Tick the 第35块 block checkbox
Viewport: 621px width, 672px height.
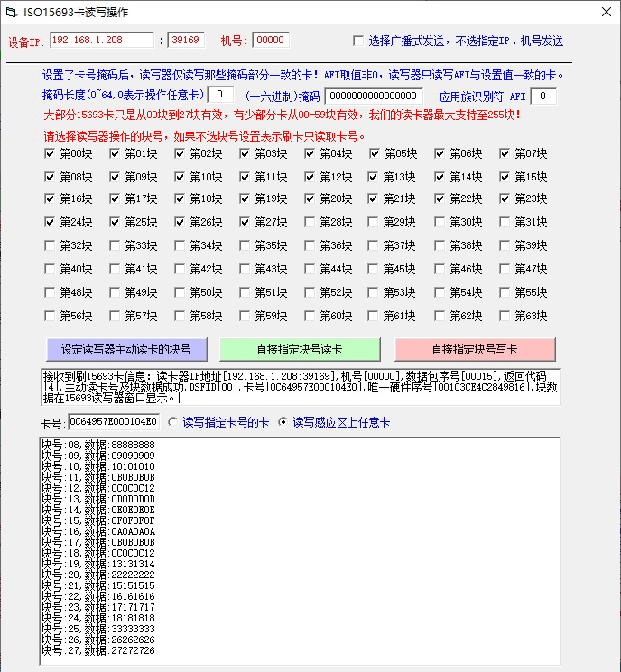pyautogui.click(x=246, y=245)
